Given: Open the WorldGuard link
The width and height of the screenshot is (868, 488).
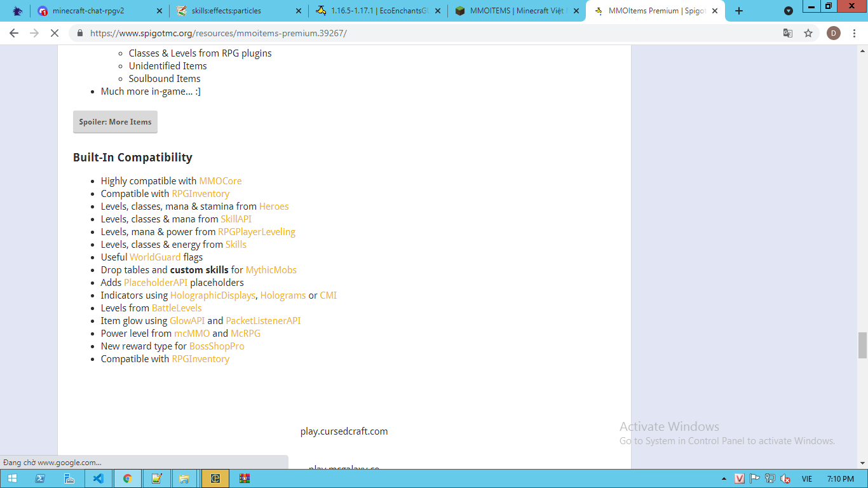Looking at the screenshot, I should coord(155,257).
